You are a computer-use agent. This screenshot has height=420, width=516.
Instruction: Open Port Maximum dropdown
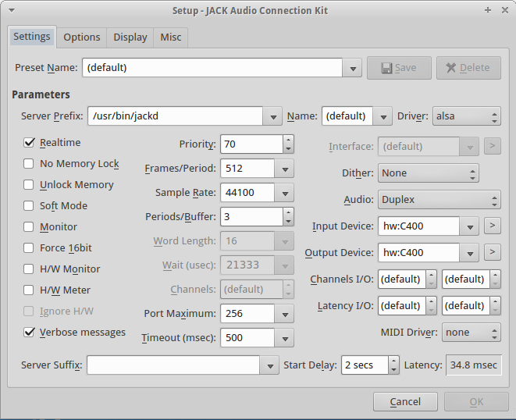(285, 314)
